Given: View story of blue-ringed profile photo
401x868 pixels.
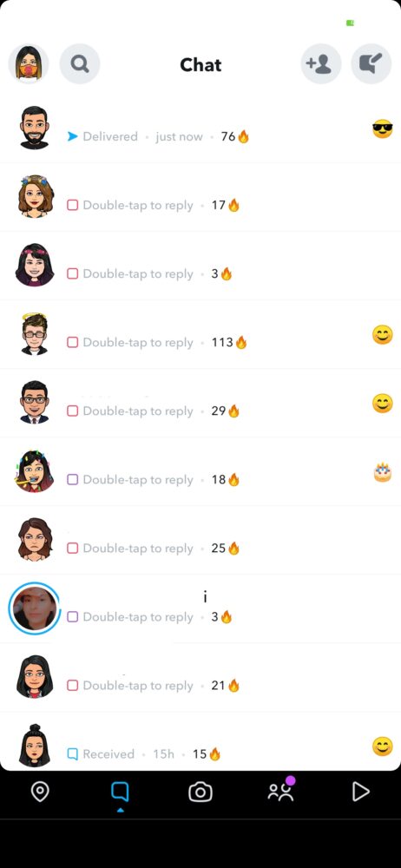Looking at the screenshot, I should (35, 608).
